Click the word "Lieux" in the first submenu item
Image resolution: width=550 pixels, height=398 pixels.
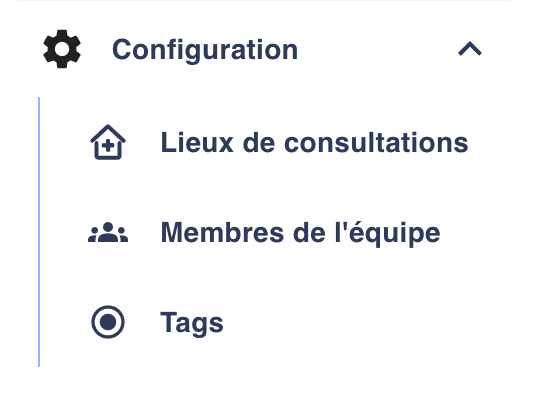tap(197, 142)
